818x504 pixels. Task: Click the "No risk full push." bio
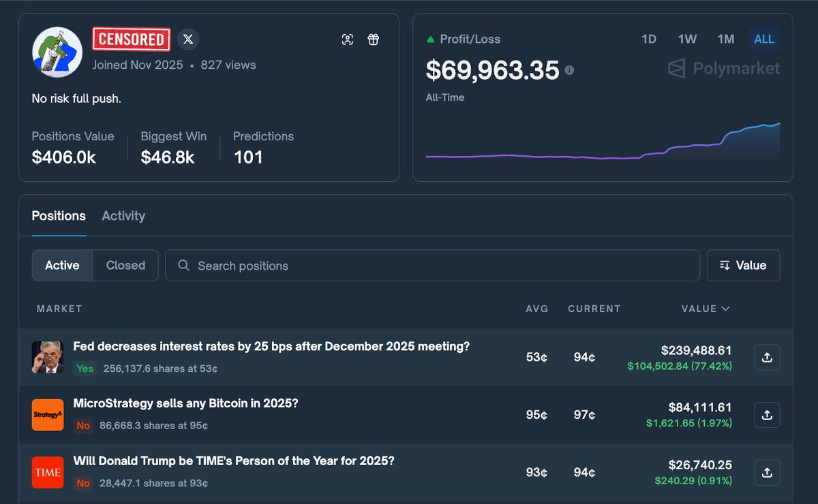[76, 99]
